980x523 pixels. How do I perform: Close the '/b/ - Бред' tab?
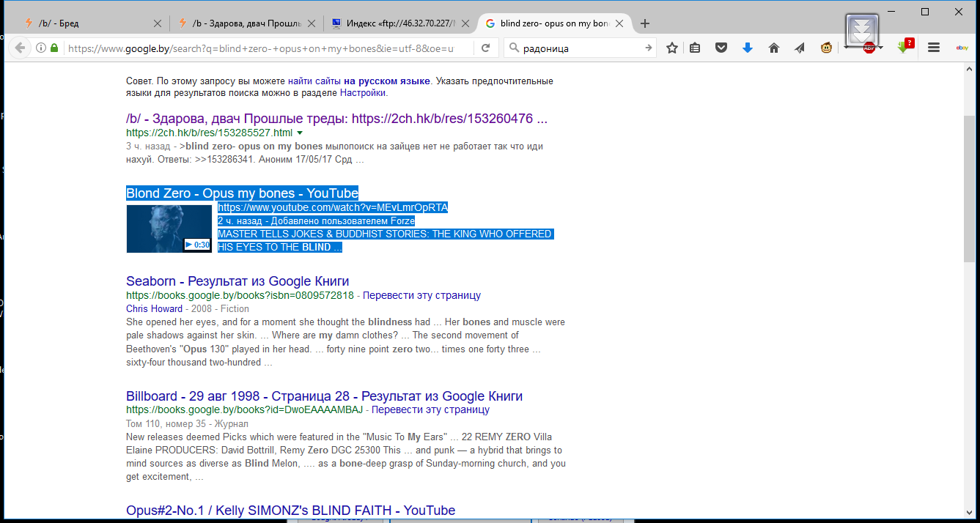(157, 23)
